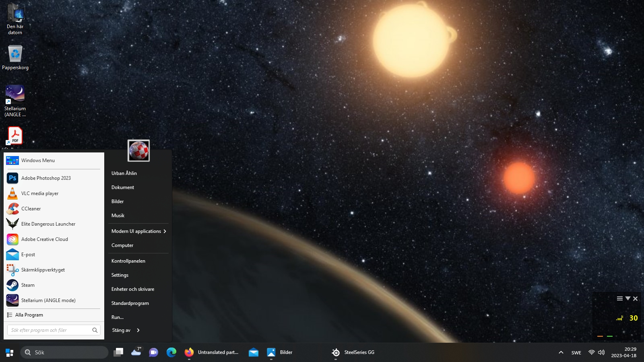The image size is (644, 362).
Task: Switch to the Firefox Untranslated part window
Action: click(x=212, y=353)
